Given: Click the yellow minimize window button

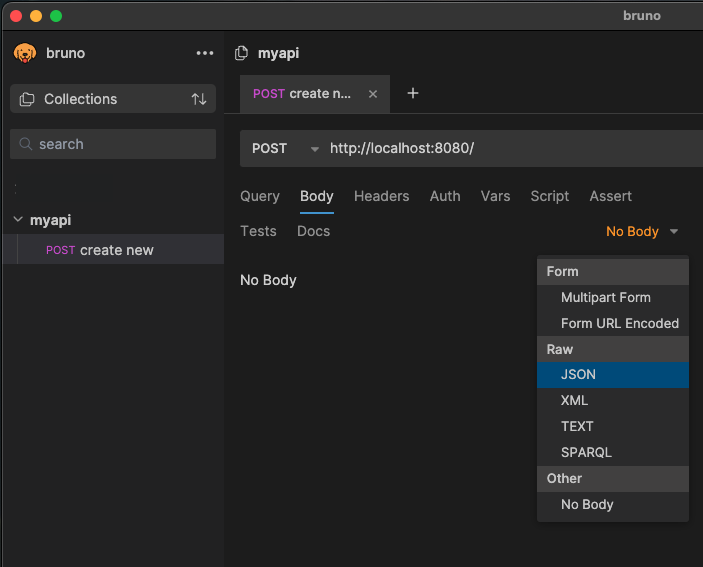Looking at the screenshot, I should tap(36, 16).
